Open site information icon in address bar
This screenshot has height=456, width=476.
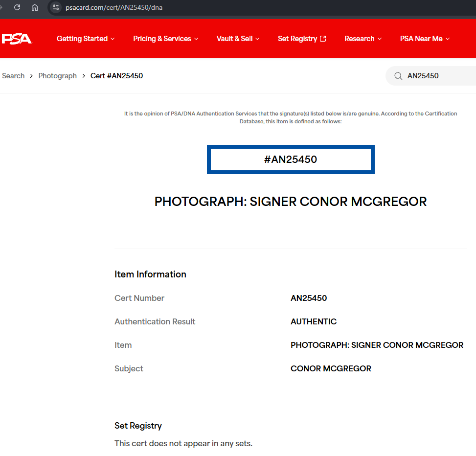[56, 7]
